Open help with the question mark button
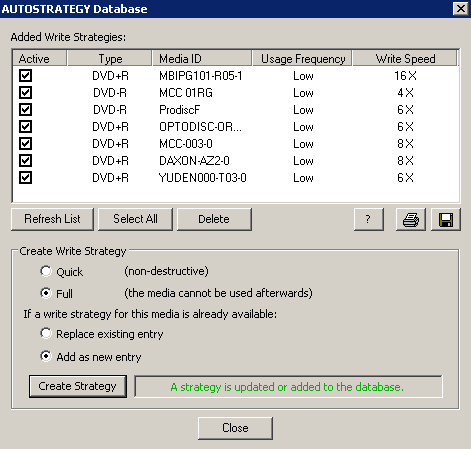Image resolution: width=471 pixels, height=449 pixels. [369, 220]
